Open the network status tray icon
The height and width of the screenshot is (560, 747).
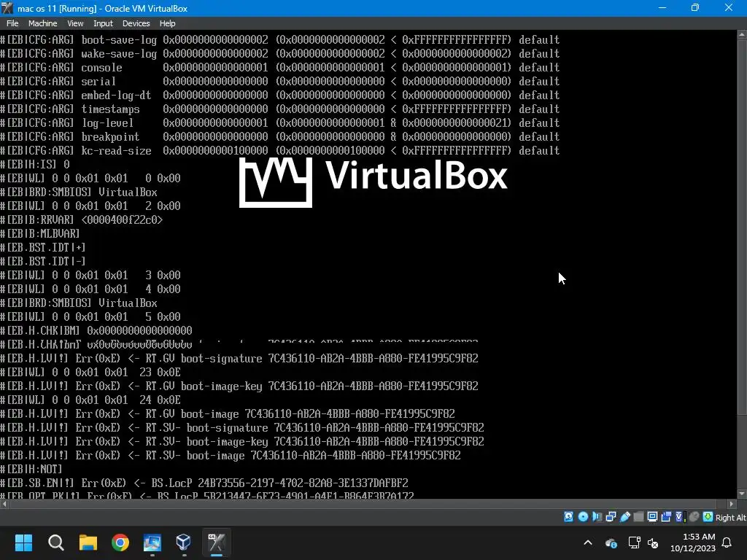634,542
